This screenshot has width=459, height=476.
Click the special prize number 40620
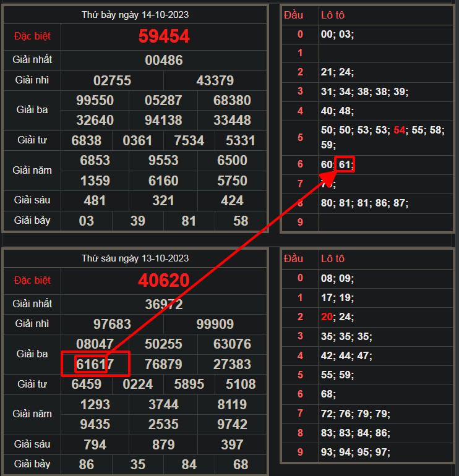click(164, 281)
